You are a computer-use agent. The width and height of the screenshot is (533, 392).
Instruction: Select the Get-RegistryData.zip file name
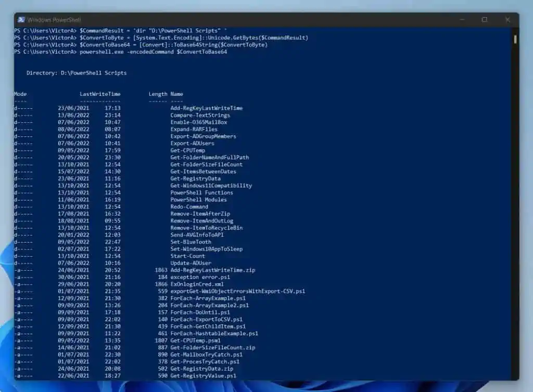[x=202, y=369]
